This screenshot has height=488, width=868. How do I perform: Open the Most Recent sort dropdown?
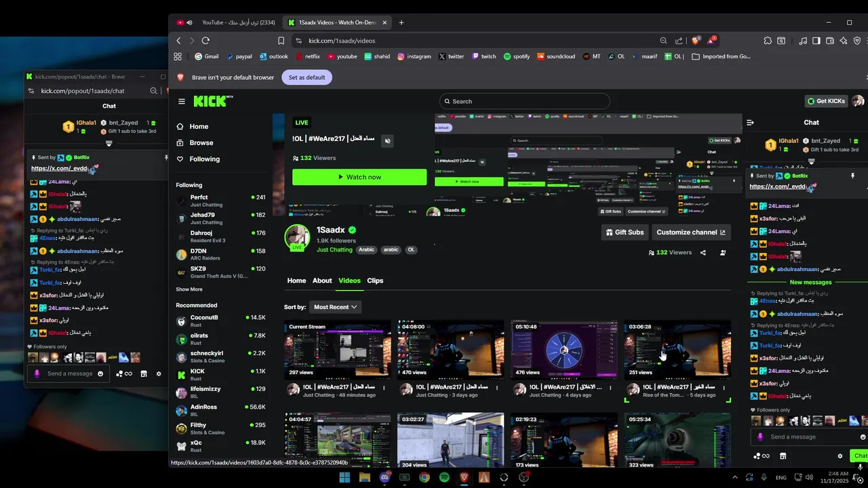tap(335, 307)
